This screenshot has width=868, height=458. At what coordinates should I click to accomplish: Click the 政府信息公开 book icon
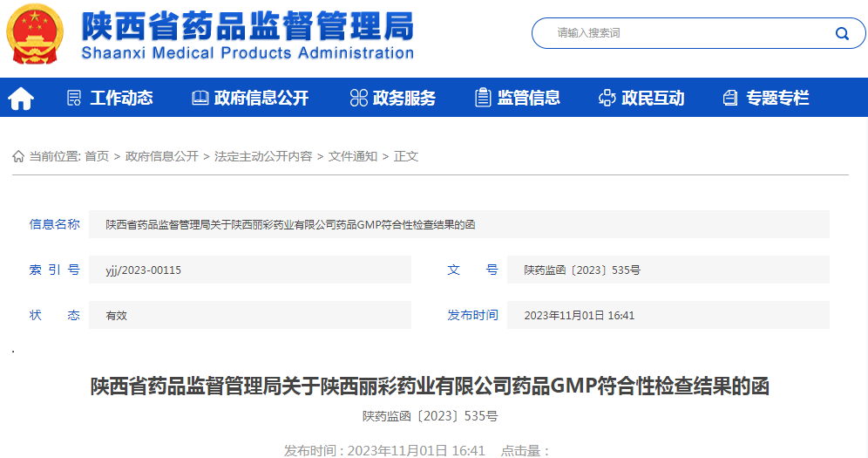(x=200, y=98)
